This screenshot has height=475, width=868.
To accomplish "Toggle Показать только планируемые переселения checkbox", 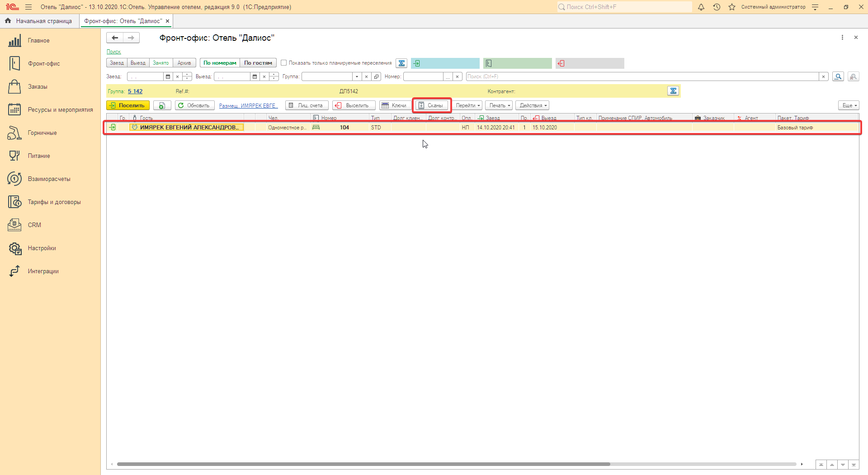I will pos(284,63).
